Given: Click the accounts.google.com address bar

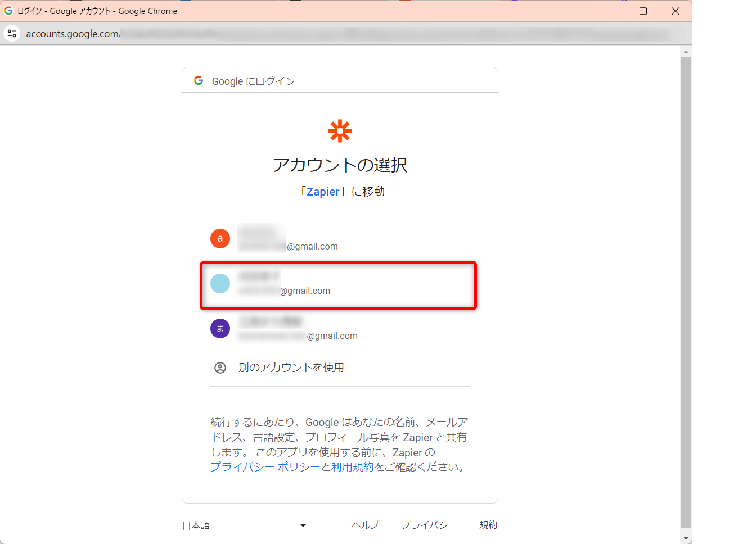Looking at the screenshot, I should pos(337,34).
